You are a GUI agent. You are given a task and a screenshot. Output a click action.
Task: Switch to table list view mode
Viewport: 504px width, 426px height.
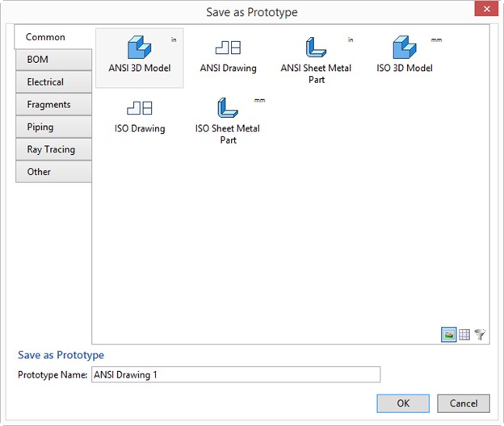pyautogui.click(x=464, y=335)
